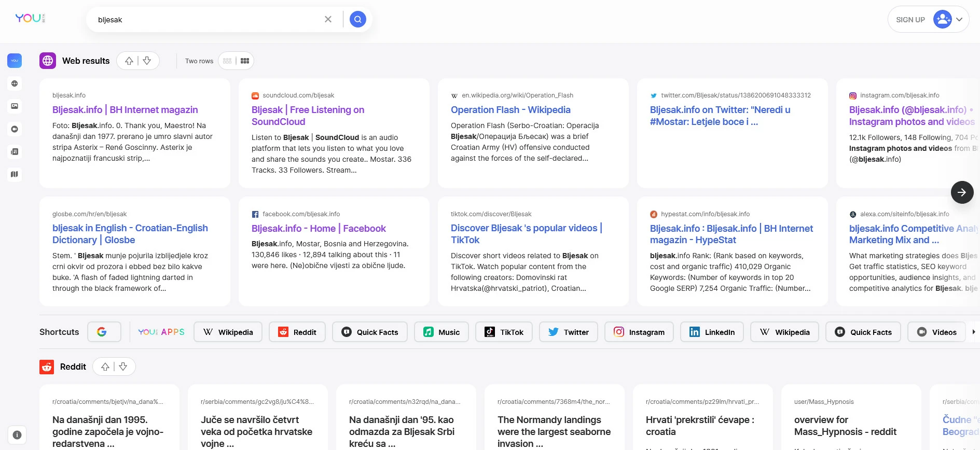980x450 pixels.
Task: Open Reddit post 'Na današnji dan '95. kao odmazda'
Action: point(402,432)
